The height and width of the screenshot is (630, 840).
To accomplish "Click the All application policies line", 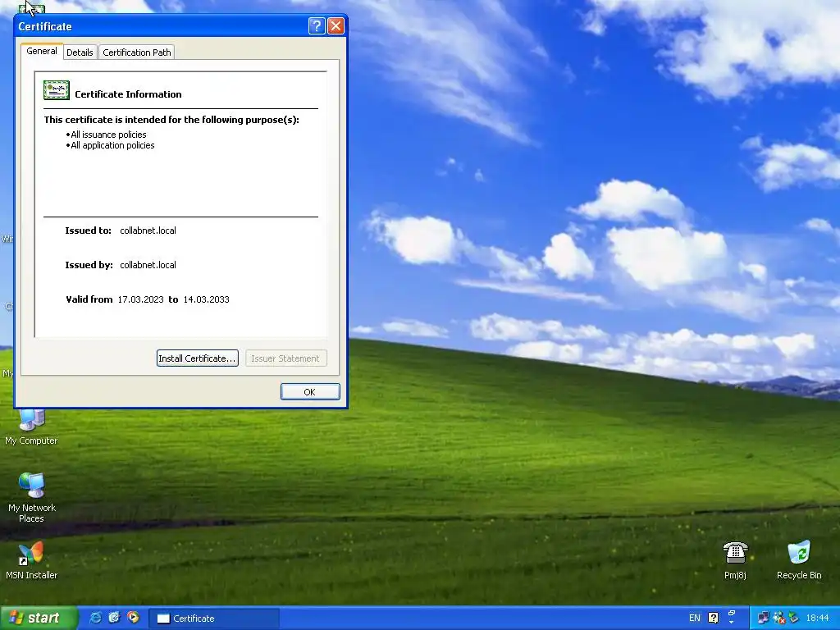I will point(111,145).
